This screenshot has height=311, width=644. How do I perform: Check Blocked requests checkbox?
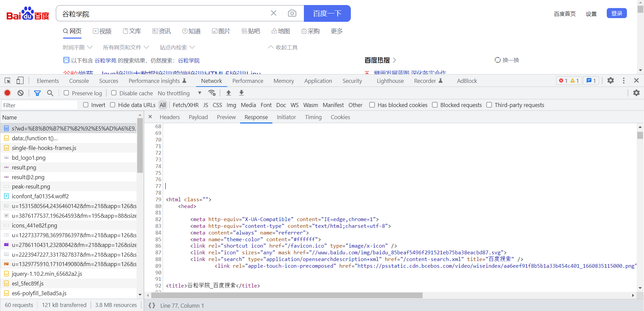click(435, 105)
